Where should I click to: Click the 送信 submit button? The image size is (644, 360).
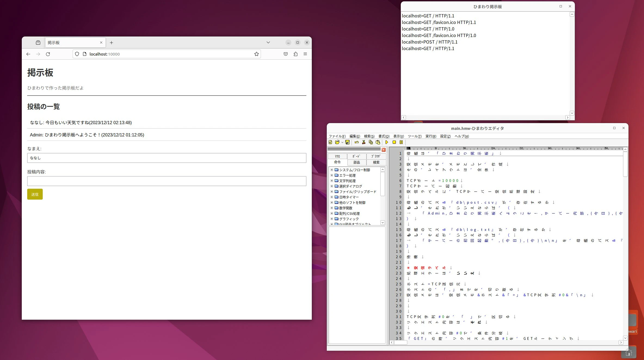(x=35, y=194)
